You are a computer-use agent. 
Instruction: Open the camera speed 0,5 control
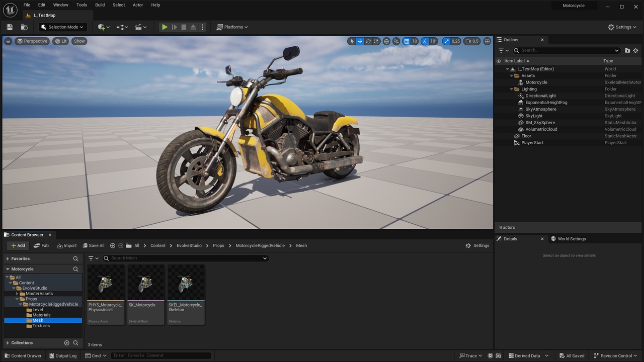472,41
